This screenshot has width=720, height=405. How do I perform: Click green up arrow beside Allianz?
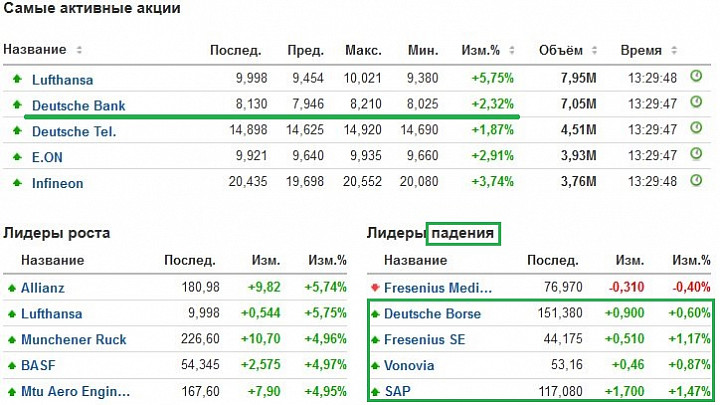coord(12,288)
